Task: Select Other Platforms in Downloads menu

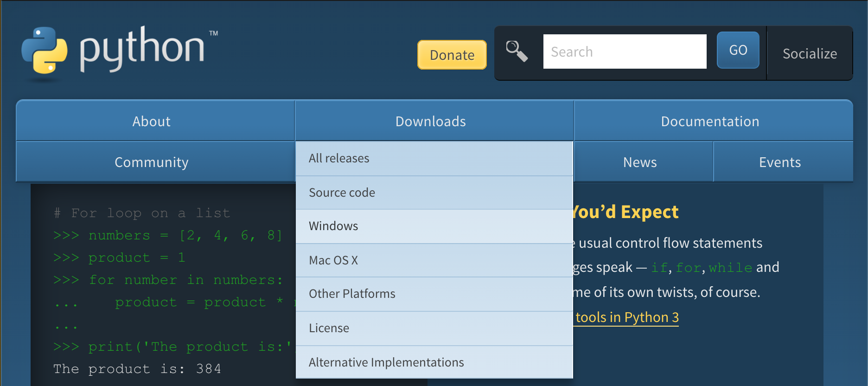Action: (x=434, y=294)
